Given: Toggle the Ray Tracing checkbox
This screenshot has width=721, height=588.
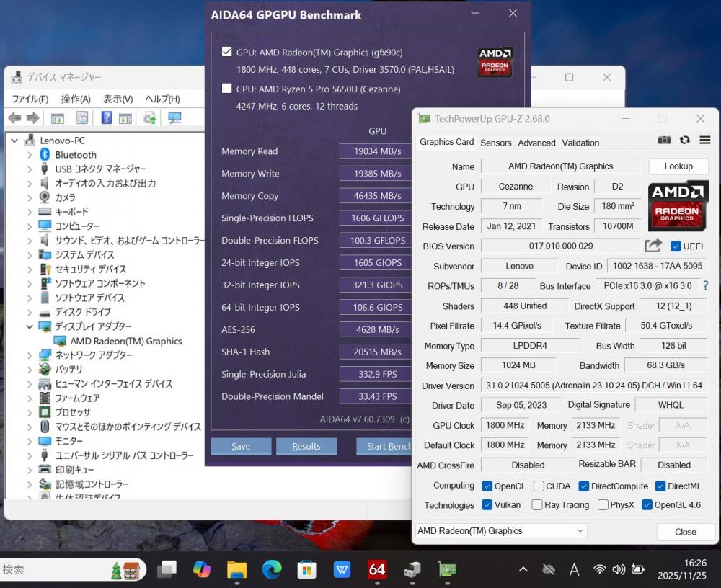Looking at the screenshot, I should pos(537,505).
